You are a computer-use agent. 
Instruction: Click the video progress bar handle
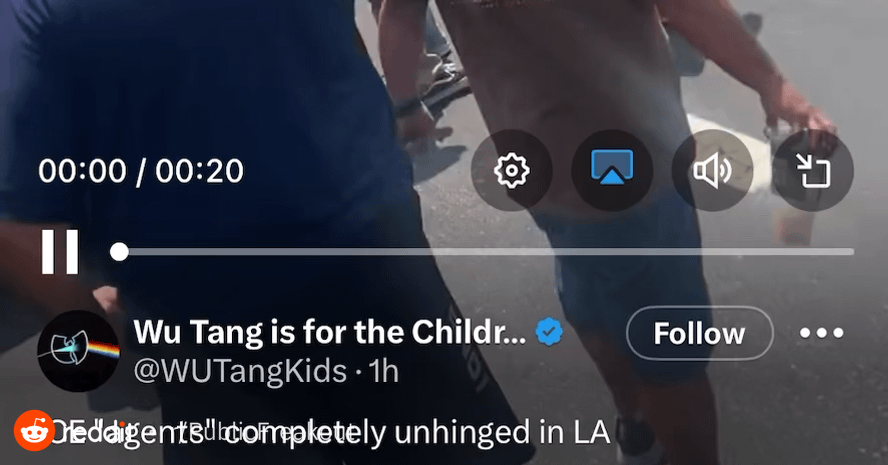click(x=119, y=251)
